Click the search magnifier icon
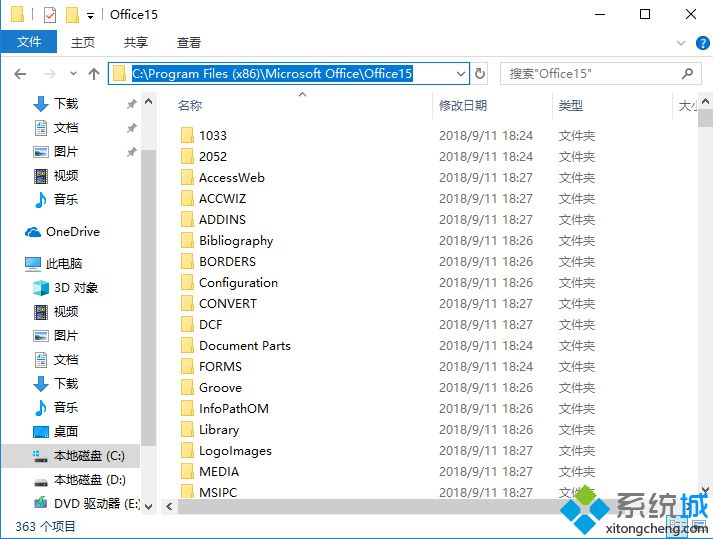Image resolution: width=713 pixels, height=539 pixels. point(688,73)
